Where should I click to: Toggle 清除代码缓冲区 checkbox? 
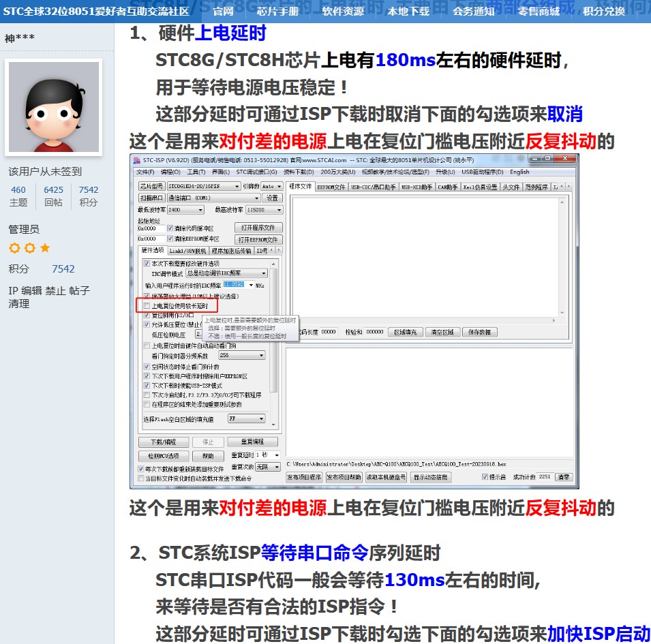point(170,228)
